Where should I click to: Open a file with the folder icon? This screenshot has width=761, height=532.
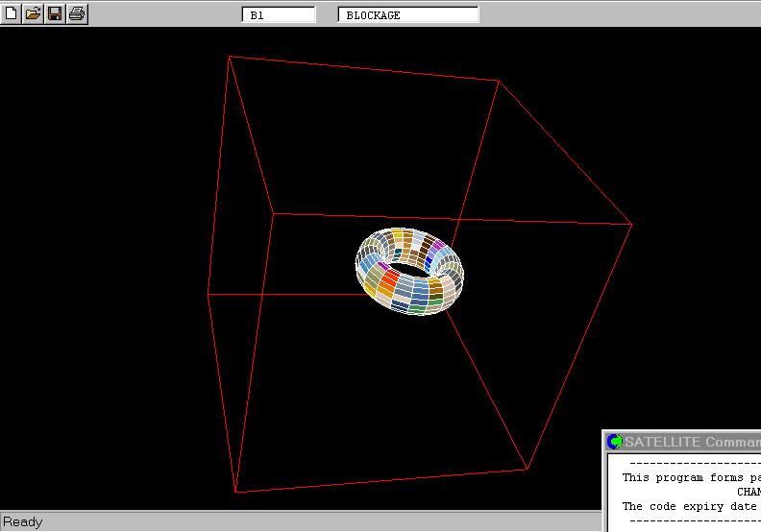(x=34, y=13)
